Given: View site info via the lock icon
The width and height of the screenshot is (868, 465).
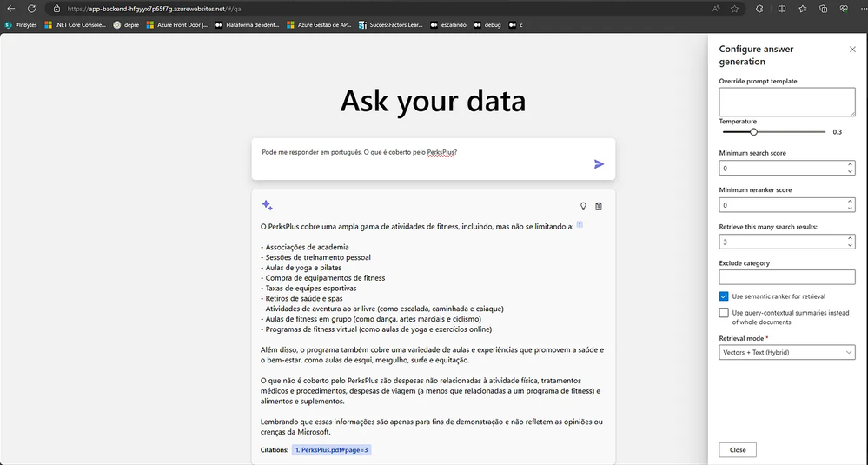Looking at the screenshot, I should (56, 9).
